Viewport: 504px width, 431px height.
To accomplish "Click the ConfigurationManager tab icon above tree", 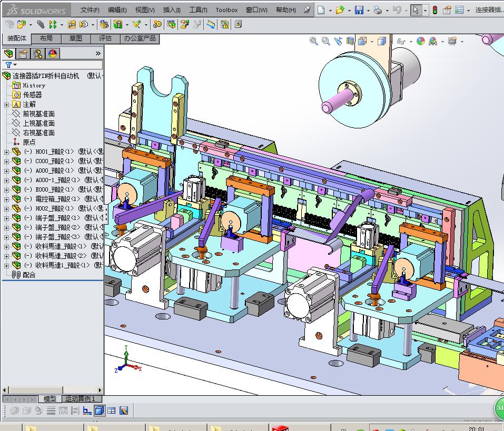I will pyautogui.click(x=38, y=53).
